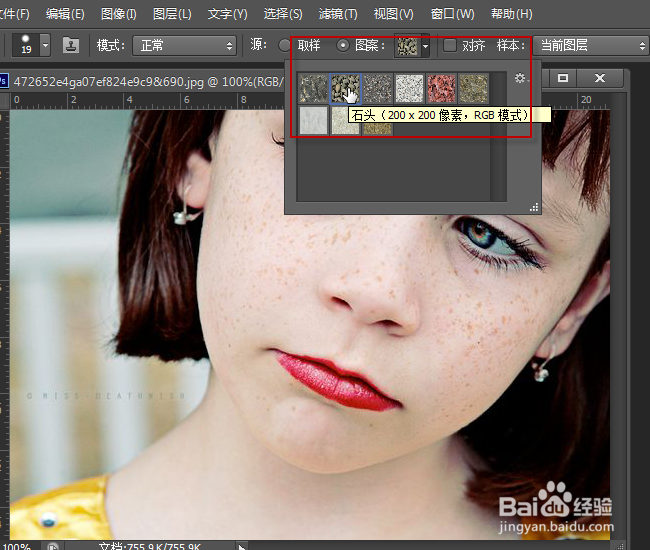This screenshot has width=650, height=550.
Task: Click the 100% zoom field in status bar
Action: [x=17, y=546]
